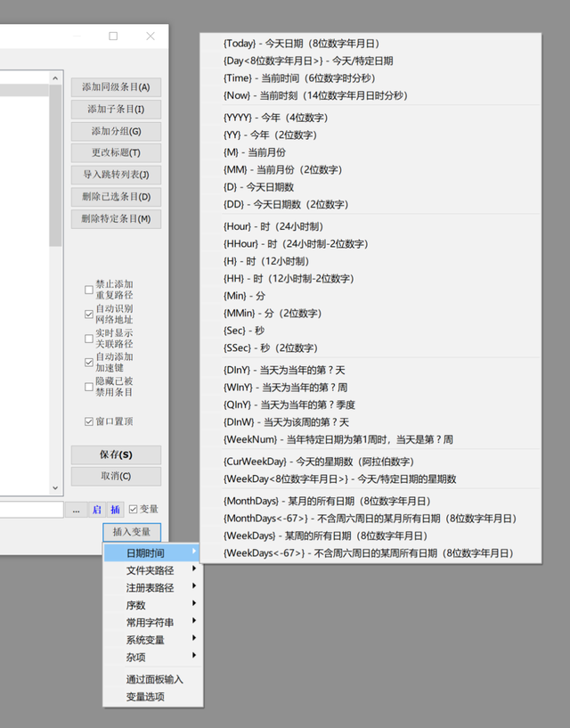Expand the arrow beside 常用字符串
The height and width of the screenshot is (728, 570).
(x=194, y=621)
